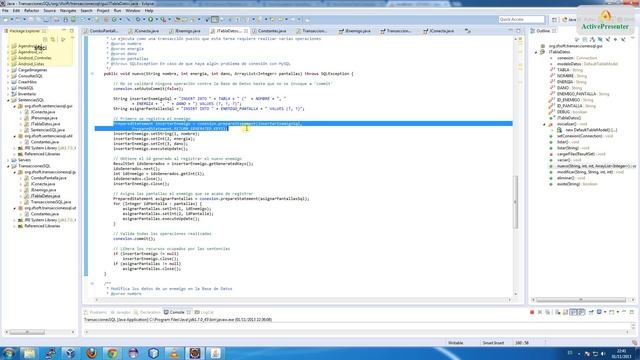The height and width of the screenshot is (360, 640).
Task: Open the Open Perspective button
Action: point(554,19)
